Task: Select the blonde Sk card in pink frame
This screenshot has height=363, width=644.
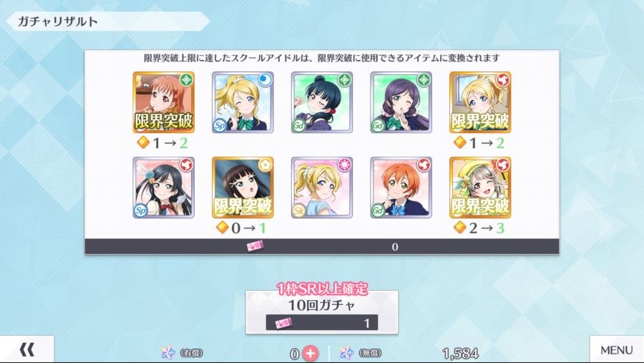Action: (x=321, y=188)
